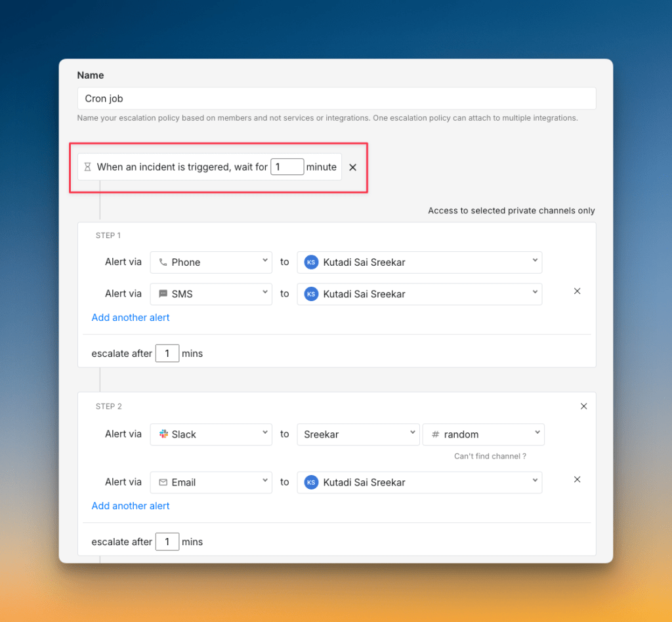Open the Sreekar workspace dropdown
This screenshot has width=672, height=622.
click(x=358, y=434)
